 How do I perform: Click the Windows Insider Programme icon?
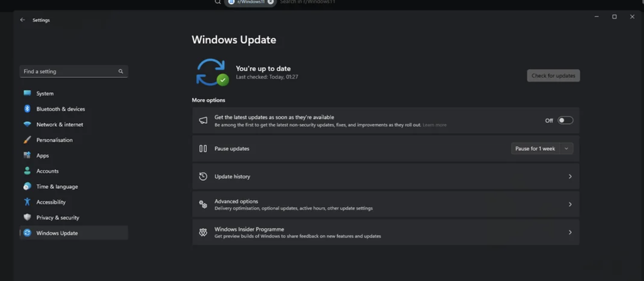203,232
